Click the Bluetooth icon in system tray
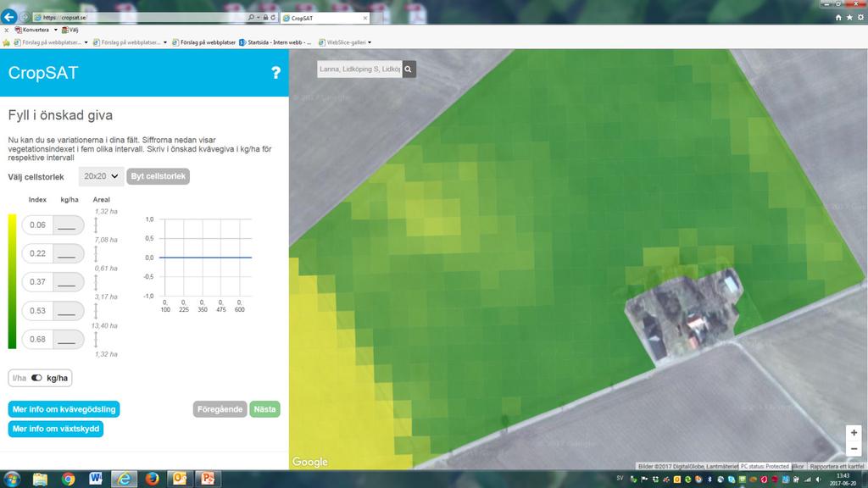The width and height of the screenshot is (868, 488). (x=709, y=480)
